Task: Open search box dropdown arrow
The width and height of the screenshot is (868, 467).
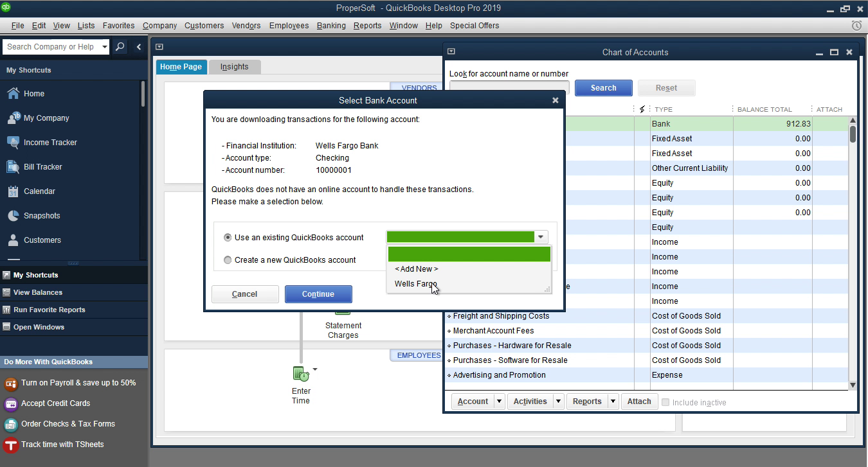Action: point(104,47)
